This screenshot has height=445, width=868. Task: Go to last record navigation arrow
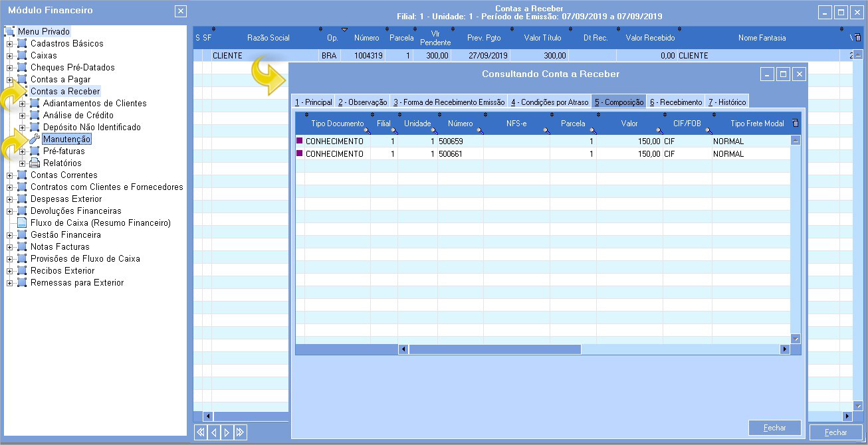point(240,432)
